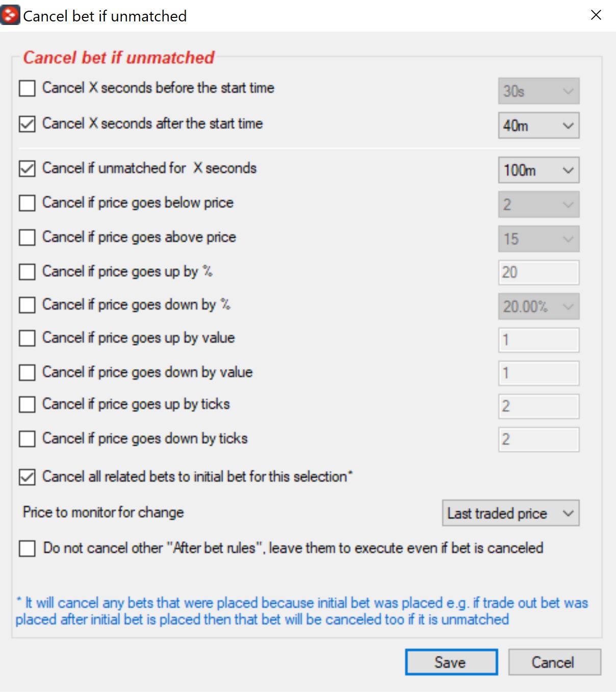Tick Cancel if price goes above price
616x692 pixels.
pyautogui.click(x=27, y=238)
